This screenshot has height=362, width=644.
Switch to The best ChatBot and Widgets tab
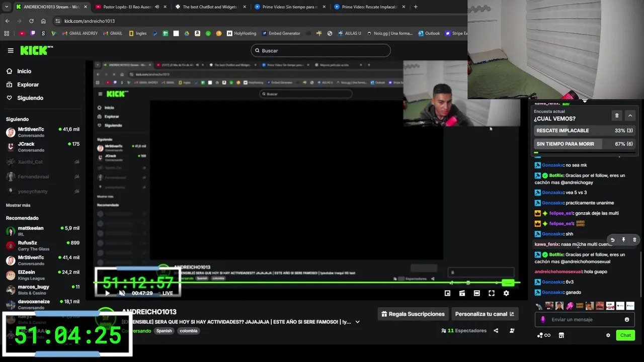(210, 7)
